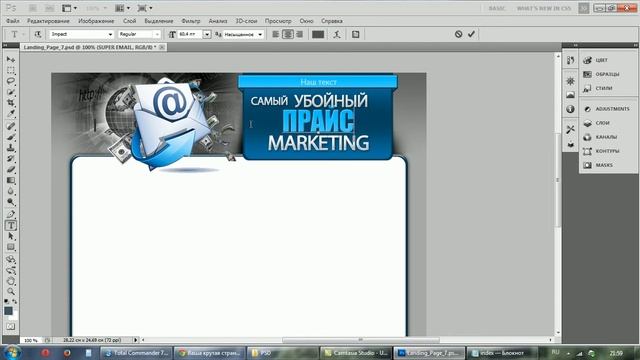
Task: Open the font size dropdown arrow
Action: (x=207, y=34)
